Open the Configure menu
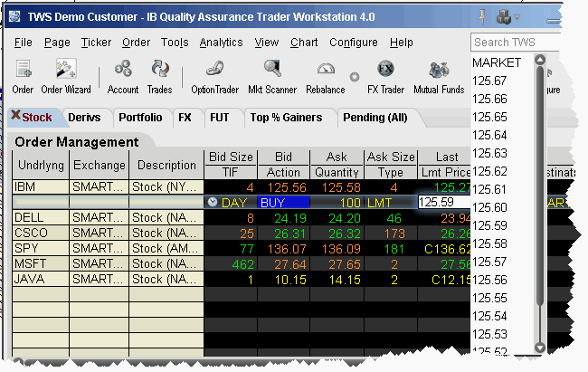The image size is (588, 372). [354, 43]
